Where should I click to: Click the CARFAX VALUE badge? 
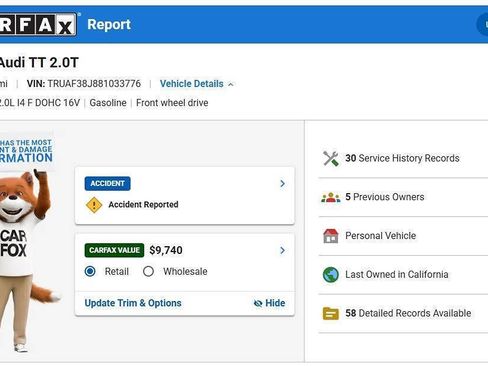[114, 250]
